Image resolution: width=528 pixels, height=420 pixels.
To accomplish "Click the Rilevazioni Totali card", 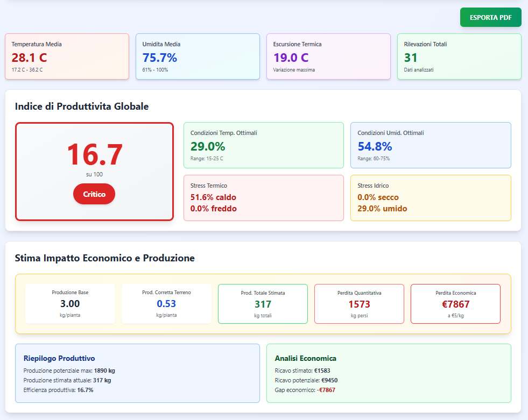I will pyautogui.click(x=459, y=56).
